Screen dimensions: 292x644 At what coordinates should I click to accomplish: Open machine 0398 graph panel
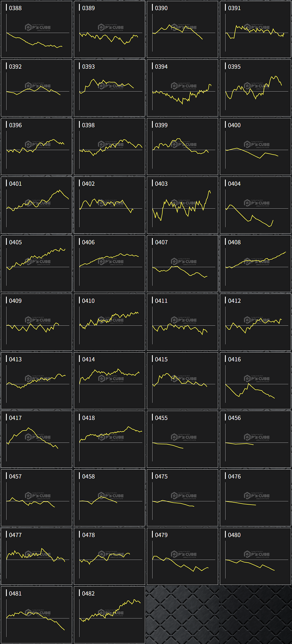pyautogui.click(x=109, y=147)
